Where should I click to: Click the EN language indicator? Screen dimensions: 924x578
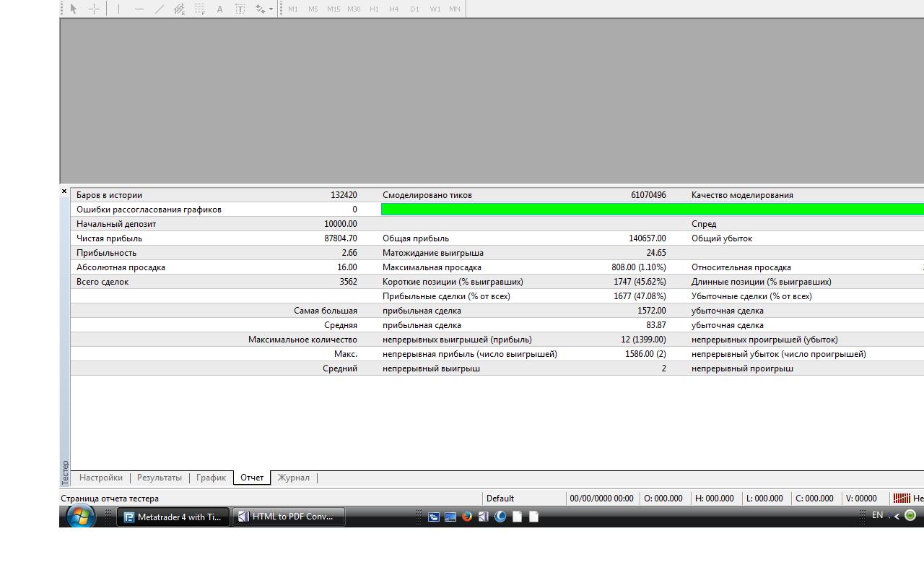[x=877, y=515]
